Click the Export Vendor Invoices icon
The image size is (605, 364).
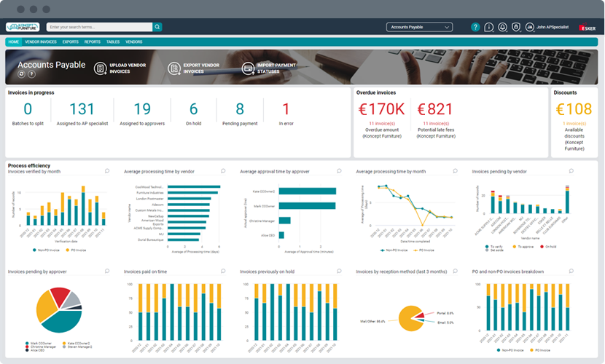coord(174,68)
